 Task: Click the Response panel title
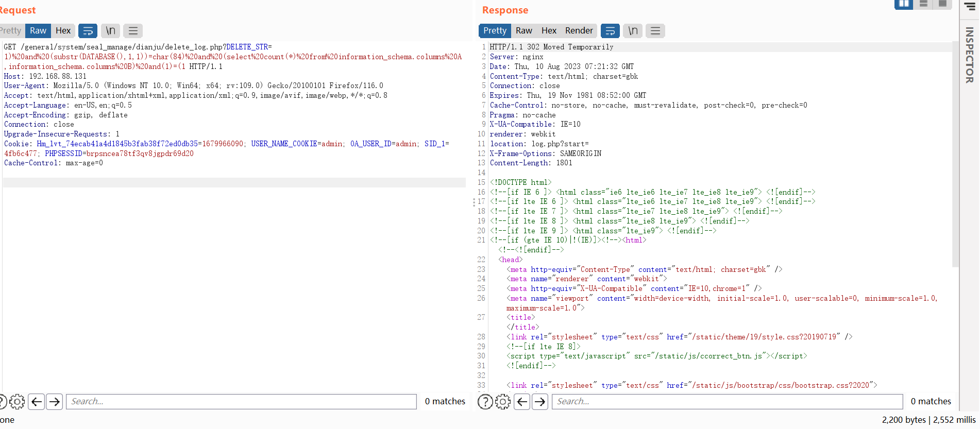pyautogui.click(x=505, y=10)
